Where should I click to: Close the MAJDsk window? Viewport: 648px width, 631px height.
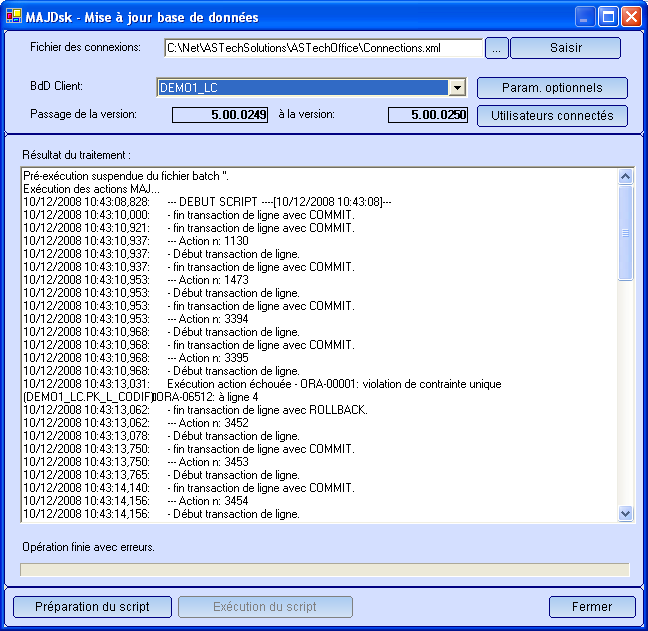pyautogui.click(x=631, y=17)
